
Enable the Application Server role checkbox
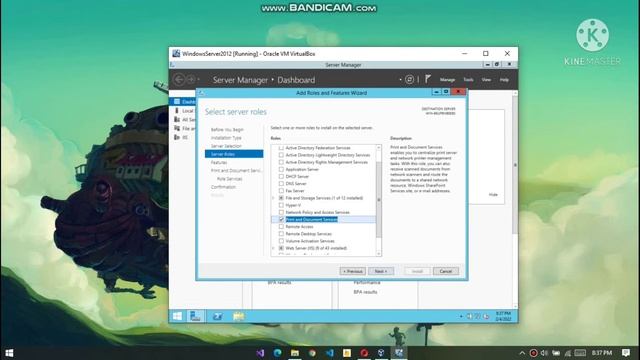[x=281, y=169]
